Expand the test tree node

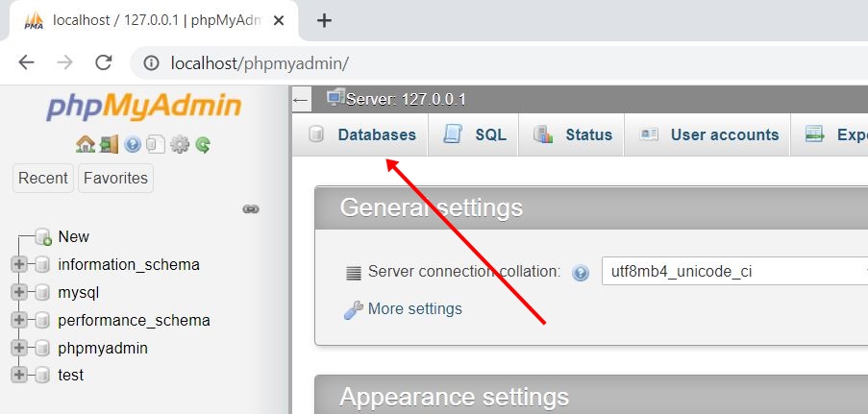coord(19,376)
